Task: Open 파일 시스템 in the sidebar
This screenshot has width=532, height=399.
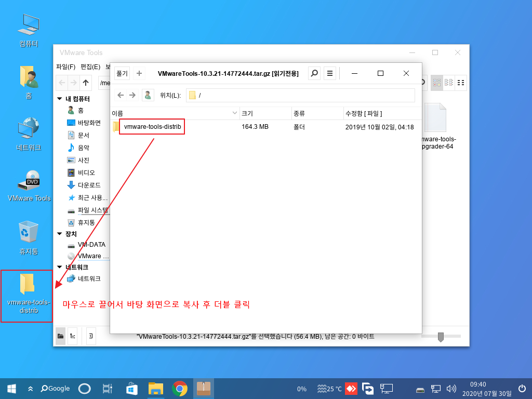Action: pyautogui.click(x=88, y=210)
